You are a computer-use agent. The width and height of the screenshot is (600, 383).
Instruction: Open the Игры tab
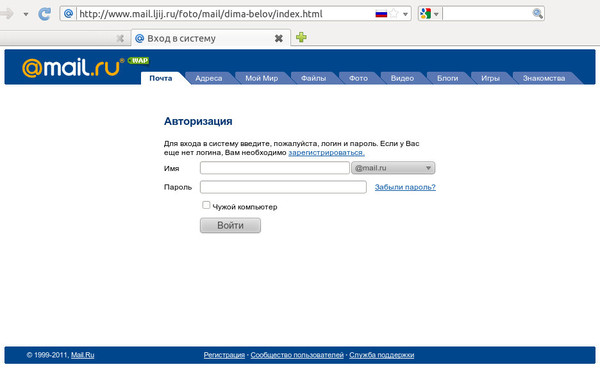(490, 78)
